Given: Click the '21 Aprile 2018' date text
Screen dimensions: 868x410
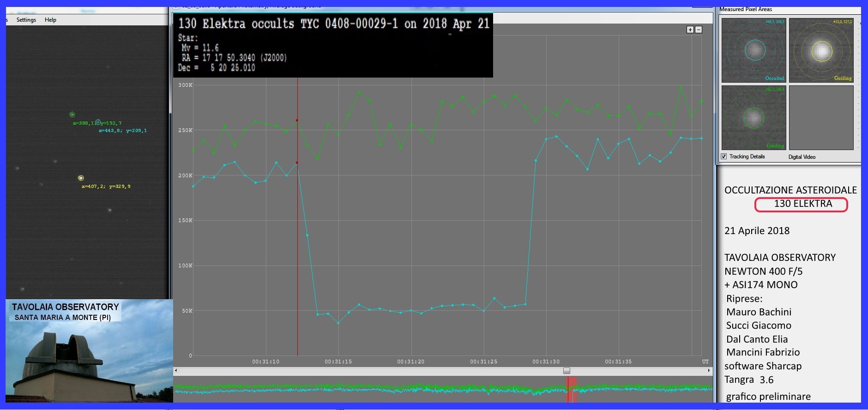Looking at the screenshot, I should tap(757, 231).
